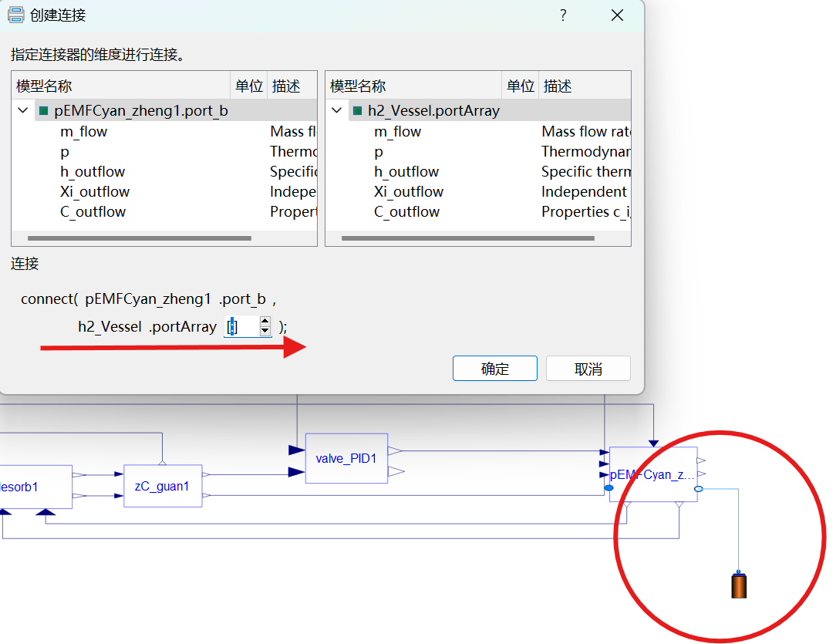Click the green portArray connector icon
The height and width of the screenshot is (644, 836).
(358, 111)
